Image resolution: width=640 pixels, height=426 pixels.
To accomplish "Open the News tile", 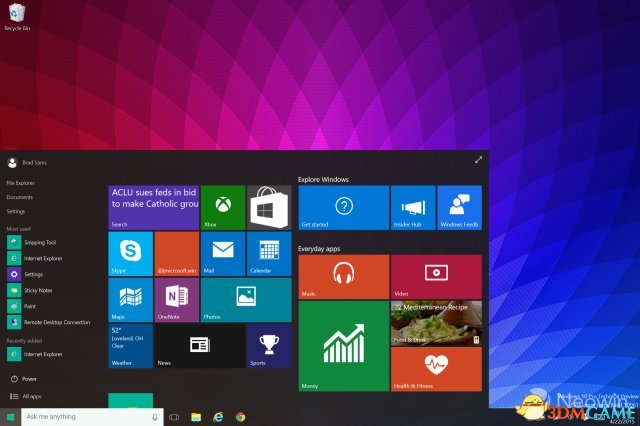I will [200, 346].
